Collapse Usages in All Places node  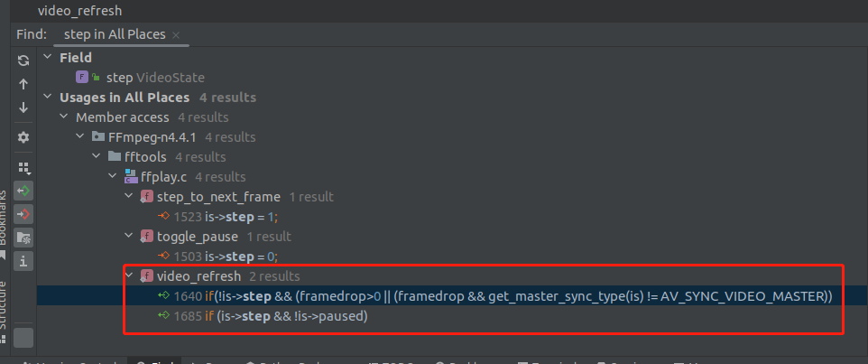48,98
